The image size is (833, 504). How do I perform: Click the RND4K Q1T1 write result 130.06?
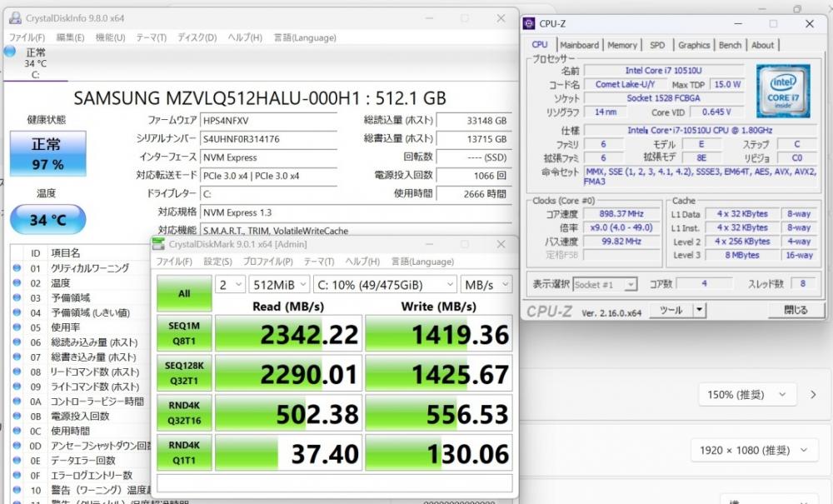(439, 453)
